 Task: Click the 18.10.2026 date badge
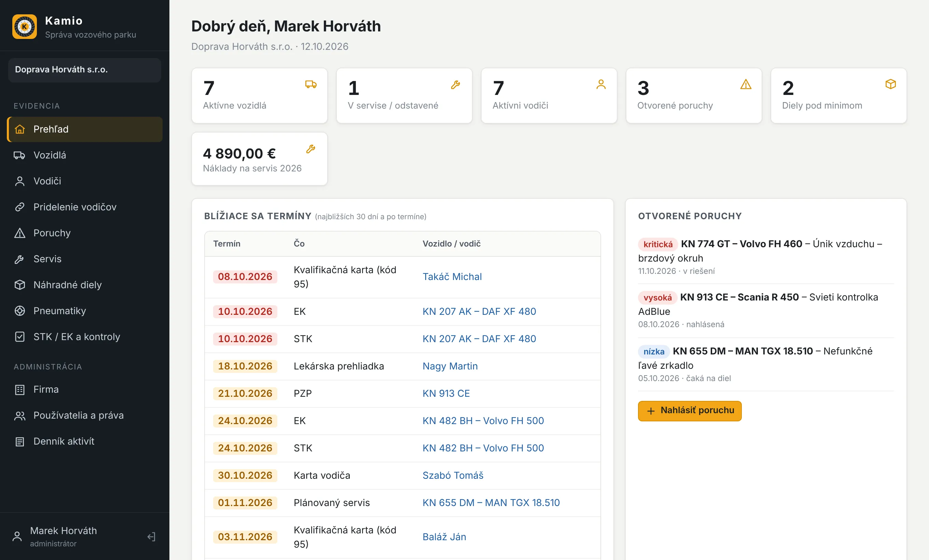coord(245,366)
